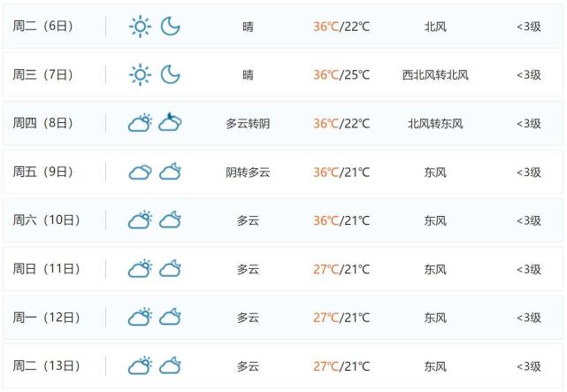
Task: Click the partly cloudy day icon for 周四 (8日)
Action: click(141, 123)
